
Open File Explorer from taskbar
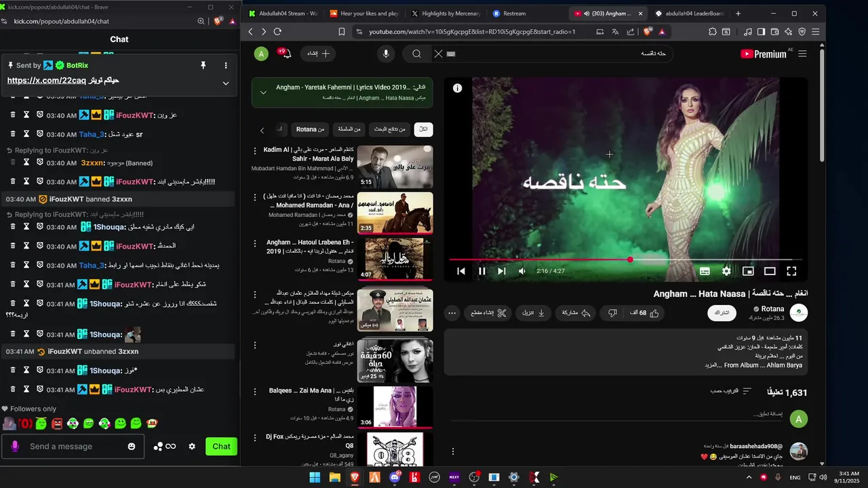click(x=334, y=477)
